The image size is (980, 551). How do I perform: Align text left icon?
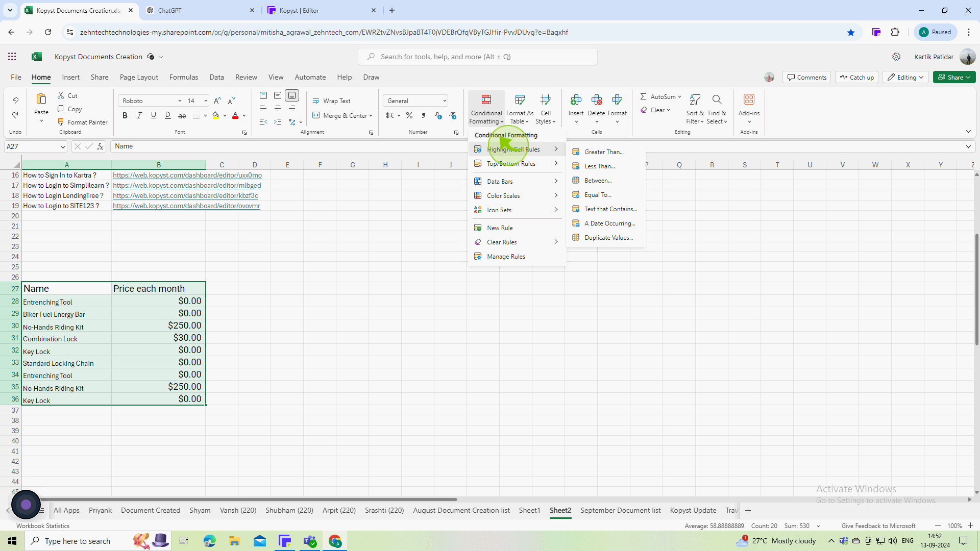tap(263, 108)
